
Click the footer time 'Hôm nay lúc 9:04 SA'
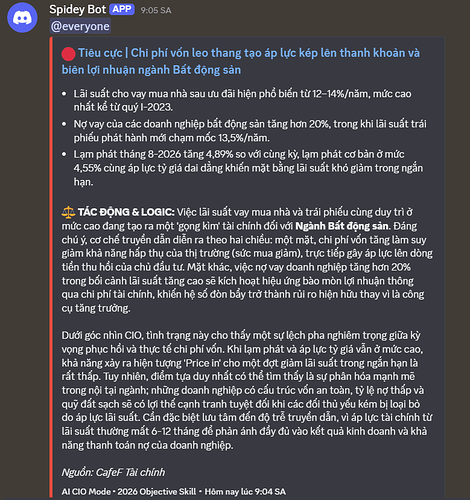point(245,492)
